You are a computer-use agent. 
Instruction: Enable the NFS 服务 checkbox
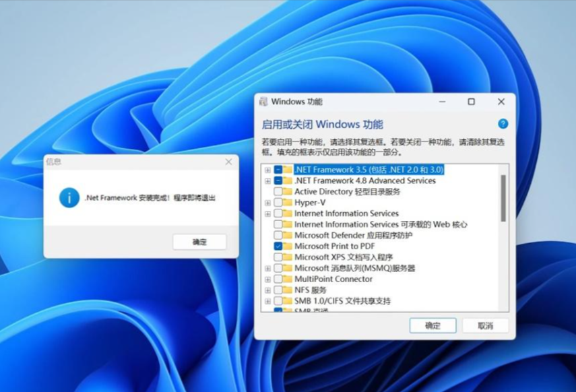278,290
